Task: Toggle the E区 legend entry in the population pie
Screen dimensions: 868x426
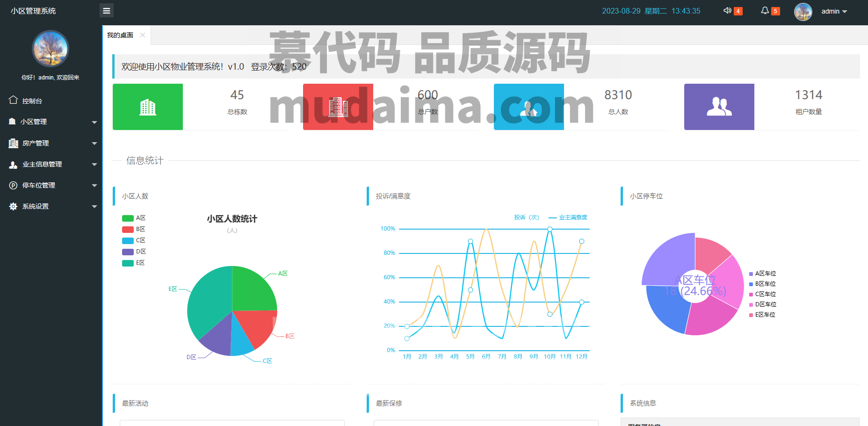Action: pos(134,263)
